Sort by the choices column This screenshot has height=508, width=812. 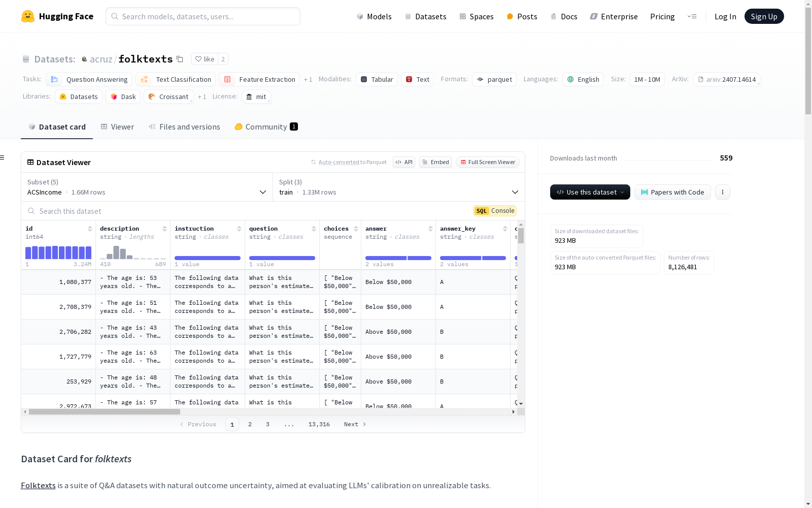click(356, 229)
